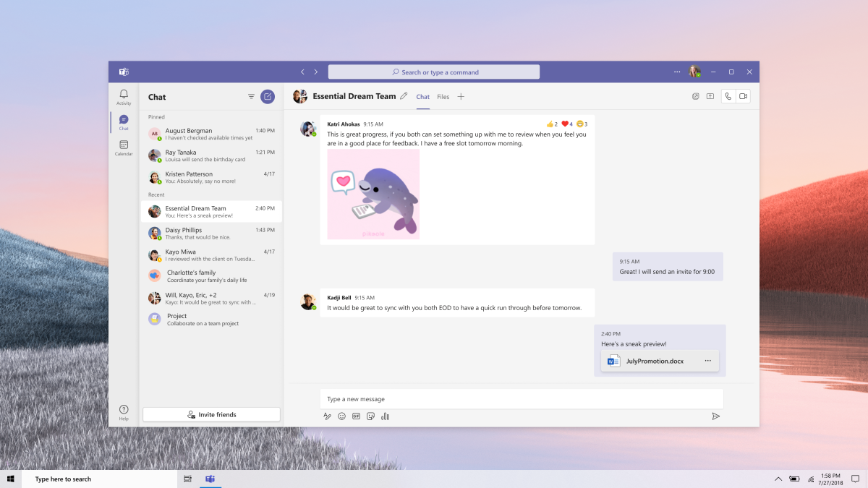Open more options on the settings ellipsis menu
The image size is (868, 488).
(677, 72)
